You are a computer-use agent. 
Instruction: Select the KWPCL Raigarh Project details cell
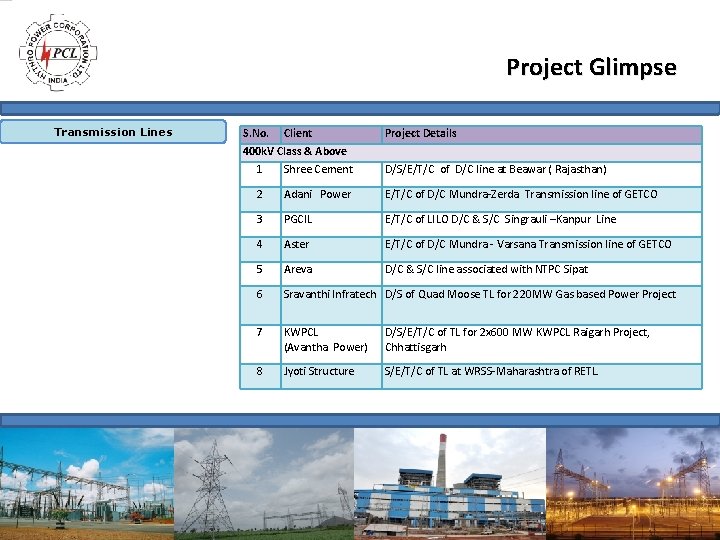coord(542,344)
